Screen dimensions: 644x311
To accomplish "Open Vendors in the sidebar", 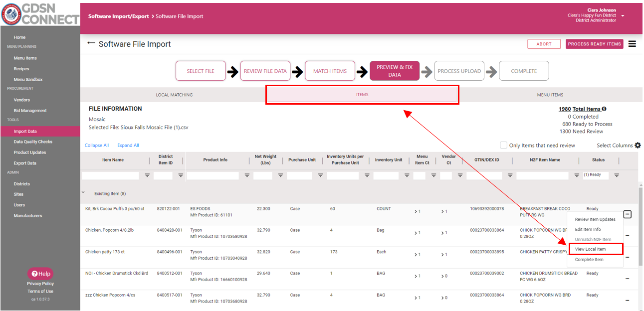I will pos(22,100).
